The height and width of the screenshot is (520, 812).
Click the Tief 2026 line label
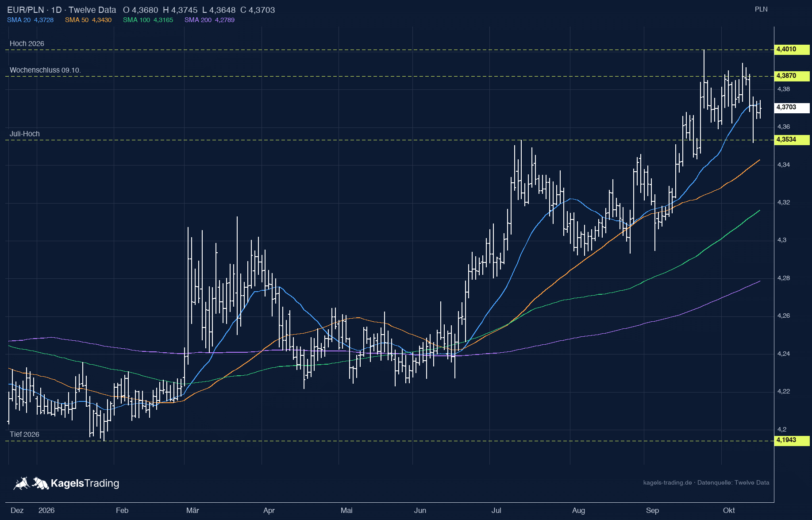[24, 434]
